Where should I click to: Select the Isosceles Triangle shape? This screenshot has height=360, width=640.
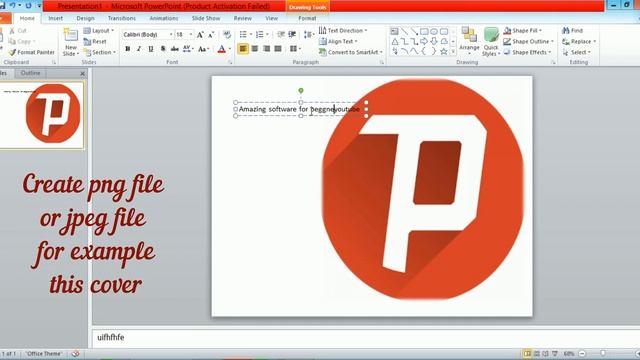[395, 41]
